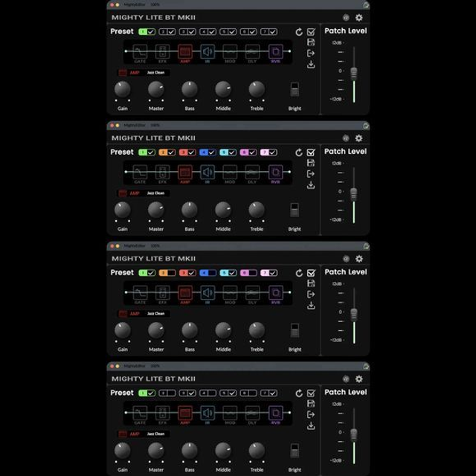Switch to preset 6 in the bottom window
476x476 pixels.
click(245, 393)
